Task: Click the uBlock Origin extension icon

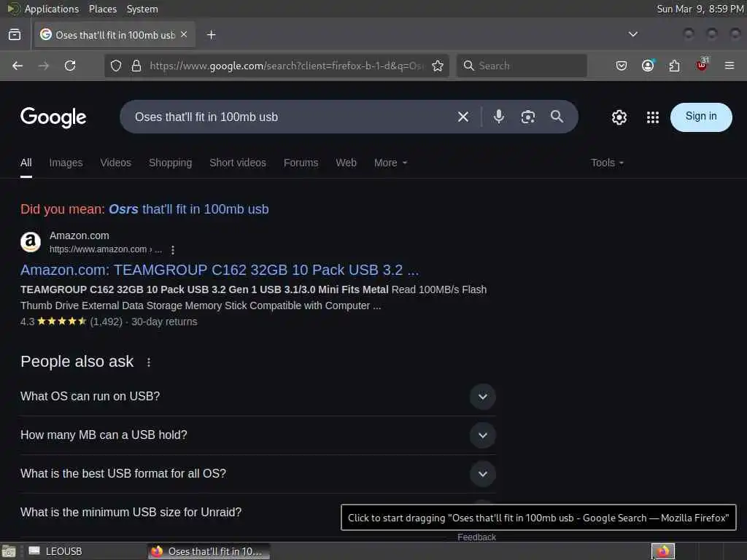Action: (x=702, y=65)
